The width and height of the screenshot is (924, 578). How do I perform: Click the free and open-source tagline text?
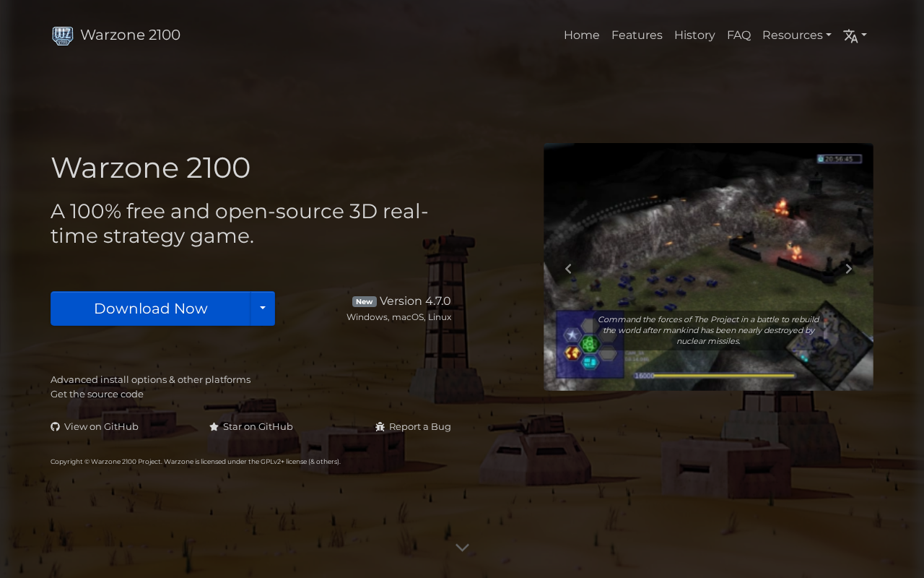(x=240, y=223)
